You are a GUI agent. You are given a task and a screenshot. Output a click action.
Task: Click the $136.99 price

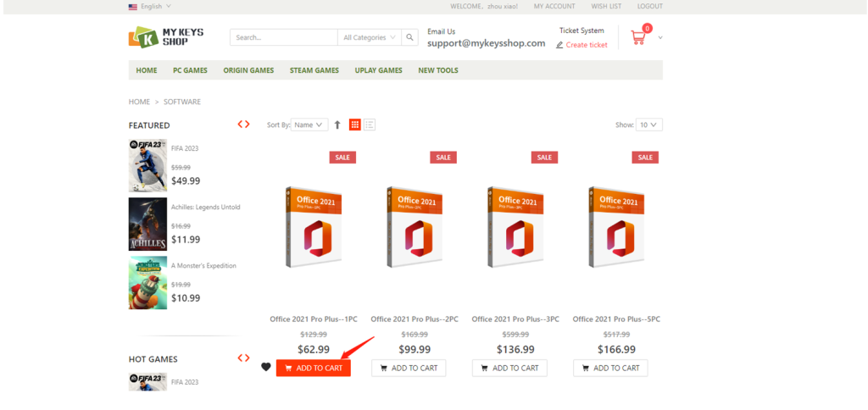(515, 350)
